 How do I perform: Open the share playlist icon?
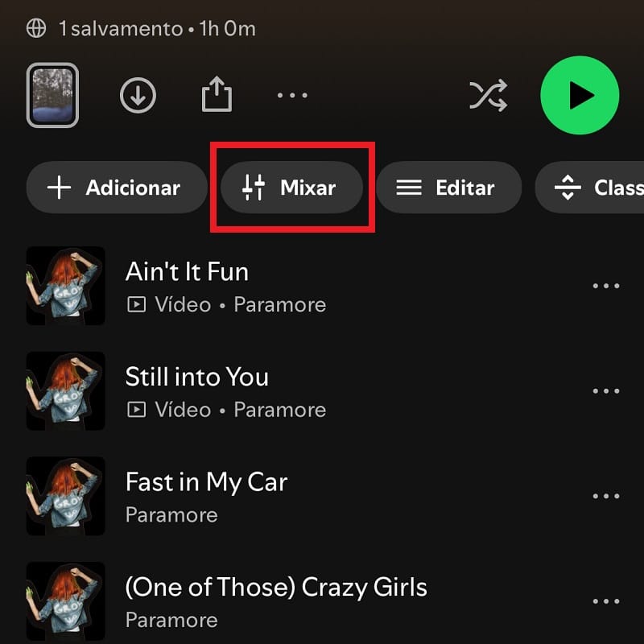coord(217,94)
